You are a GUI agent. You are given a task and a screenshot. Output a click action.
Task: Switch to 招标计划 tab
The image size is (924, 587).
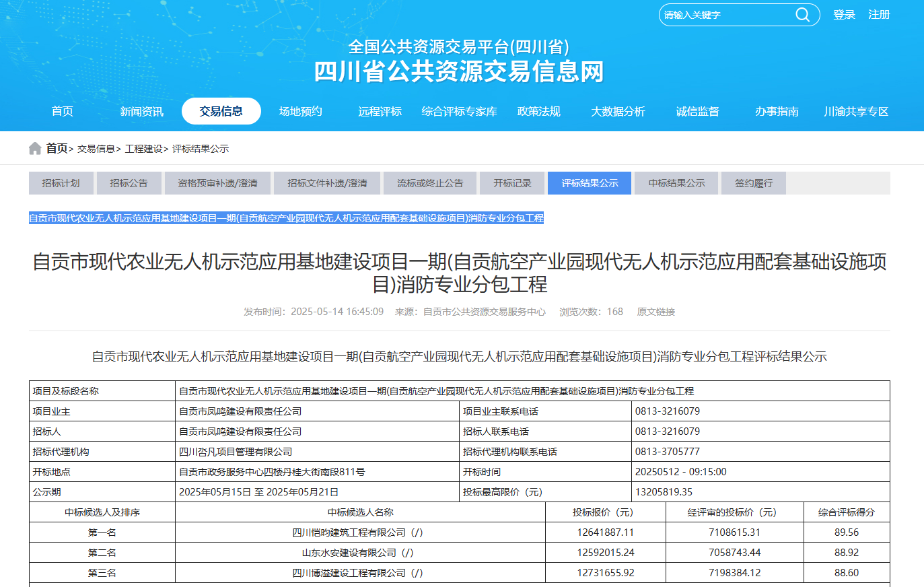coord(61,183)
